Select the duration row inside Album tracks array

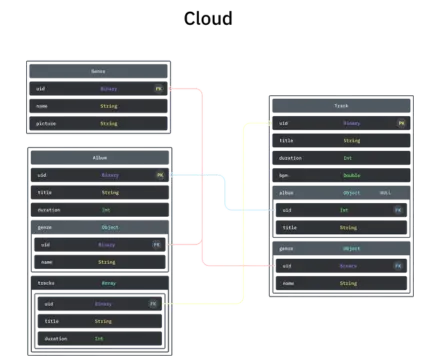pyautogui.click(x=100, y=339)
